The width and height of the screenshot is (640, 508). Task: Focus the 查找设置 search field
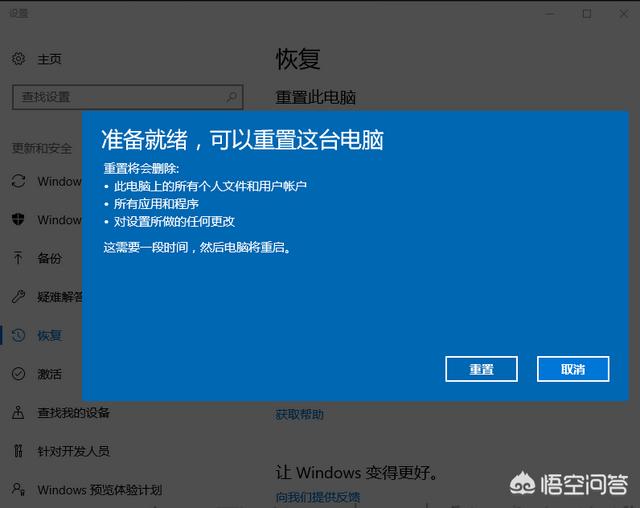(x=127, y=97)
